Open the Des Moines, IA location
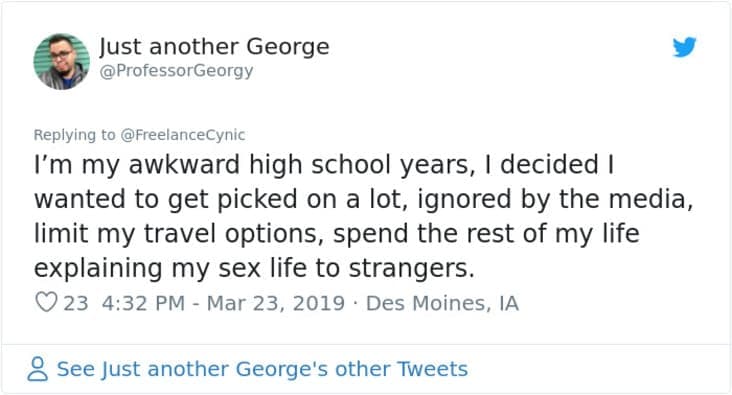This screenshot has height=395, width=732. click(442, 303)
